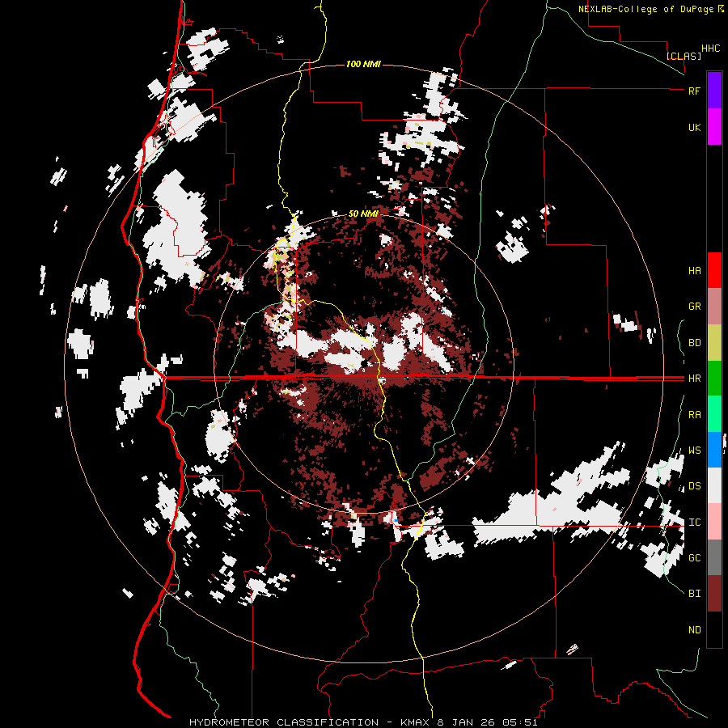The image size is (728, 728).
Task: Click the "KMAX" radar site identifier
Action: pyautogui.click(x=416, y=722)
